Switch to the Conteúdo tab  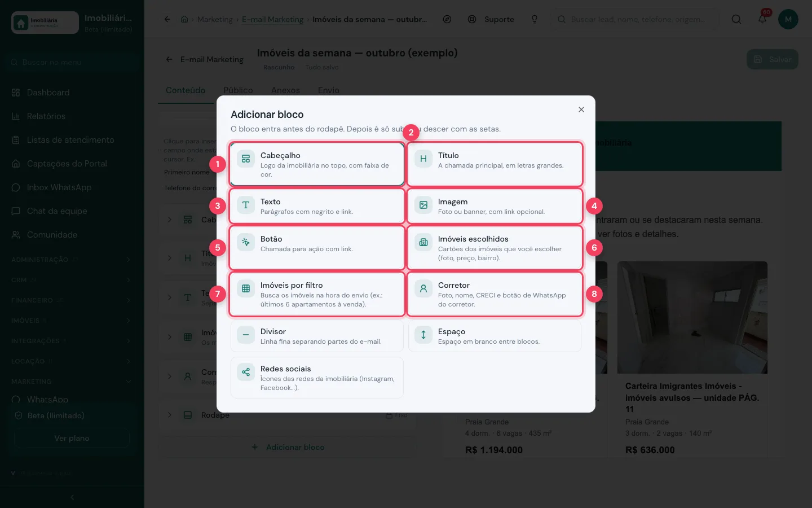pos(186,90)
